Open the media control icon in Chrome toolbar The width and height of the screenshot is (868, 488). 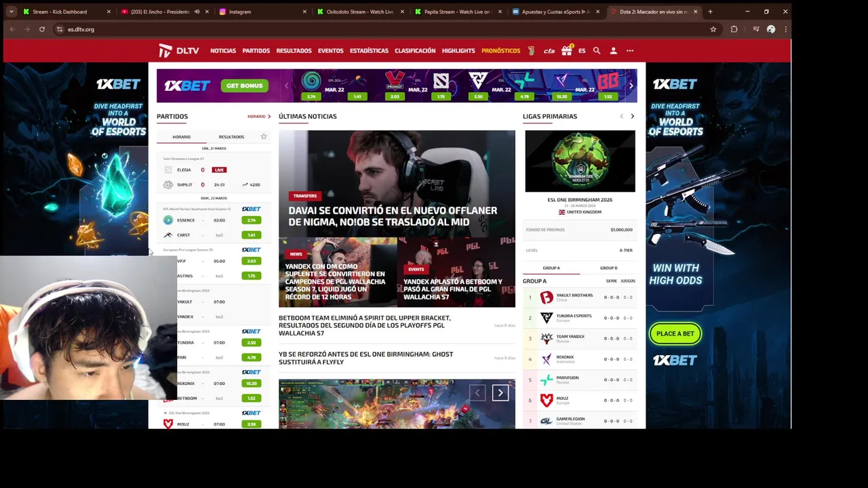(755, 29)
